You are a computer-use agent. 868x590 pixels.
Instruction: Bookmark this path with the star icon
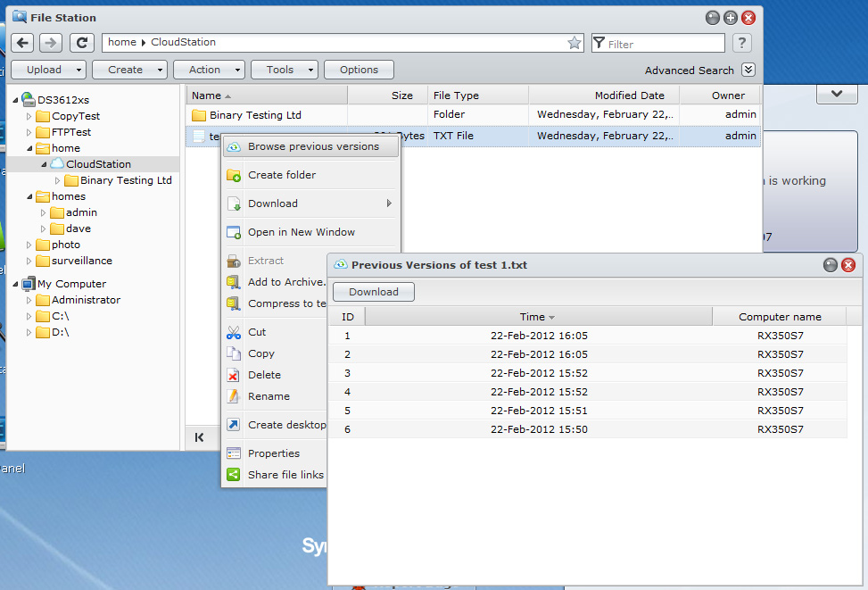(575, 43)
